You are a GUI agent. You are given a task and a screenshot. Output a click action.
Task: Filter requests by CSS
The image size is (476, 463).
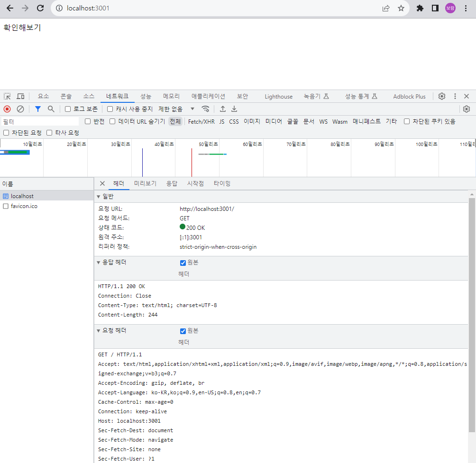(234, 121)
